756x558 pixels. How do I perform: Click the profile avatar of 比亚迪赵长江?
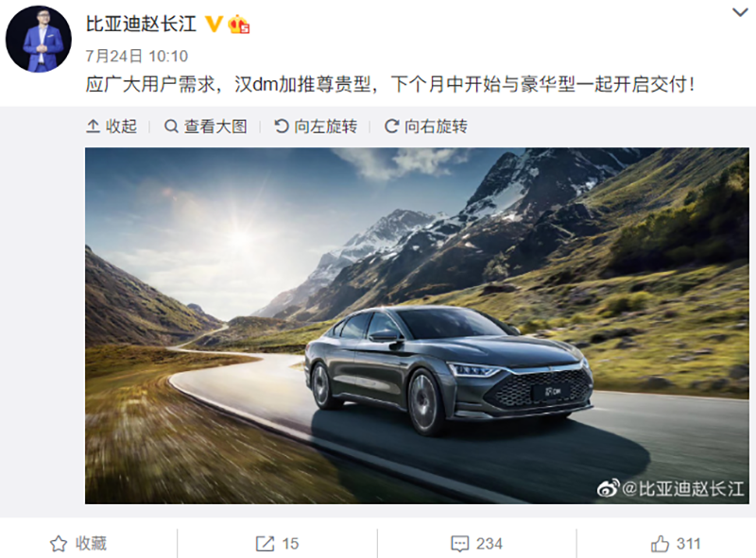click(39, 39)
